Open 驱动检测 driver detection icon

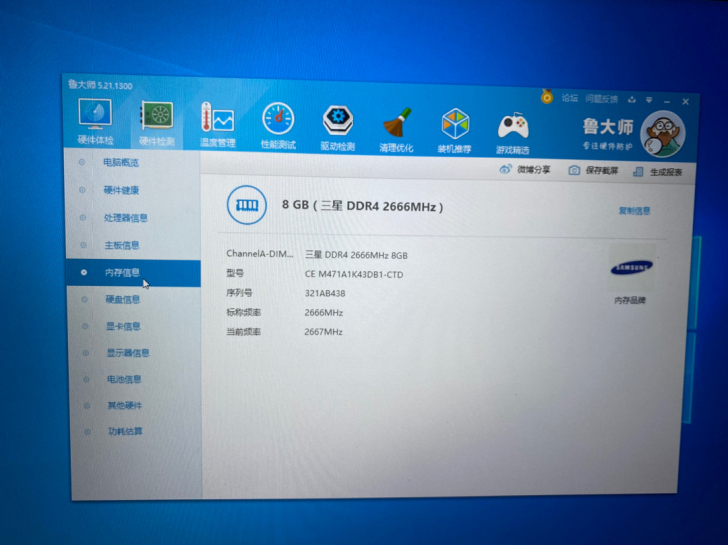[338, 128]
